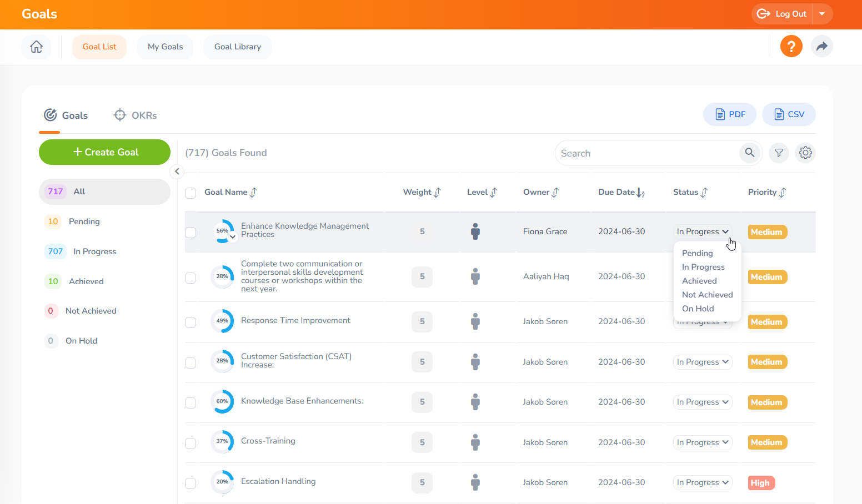Check the Cross-Training row

191,443
